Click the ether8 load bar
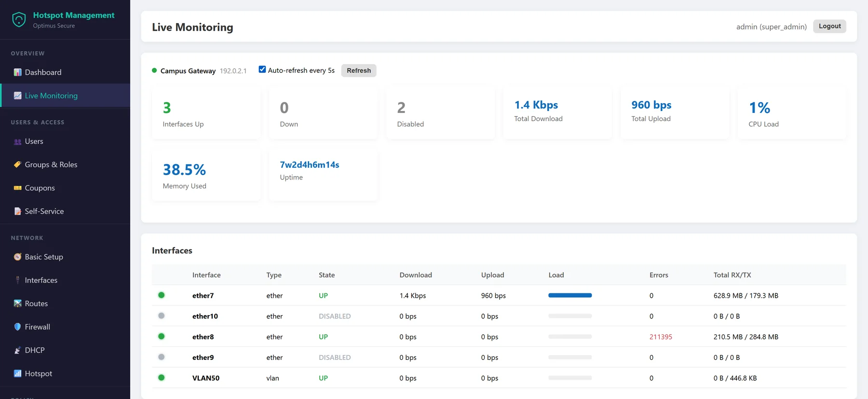The width and height of the screenshot is (868, 399). pos(570,336)
